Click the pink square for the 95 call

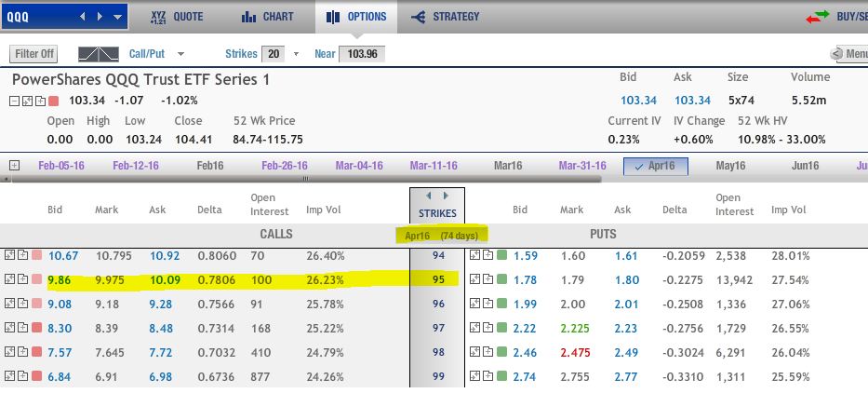tap(36, 278)
